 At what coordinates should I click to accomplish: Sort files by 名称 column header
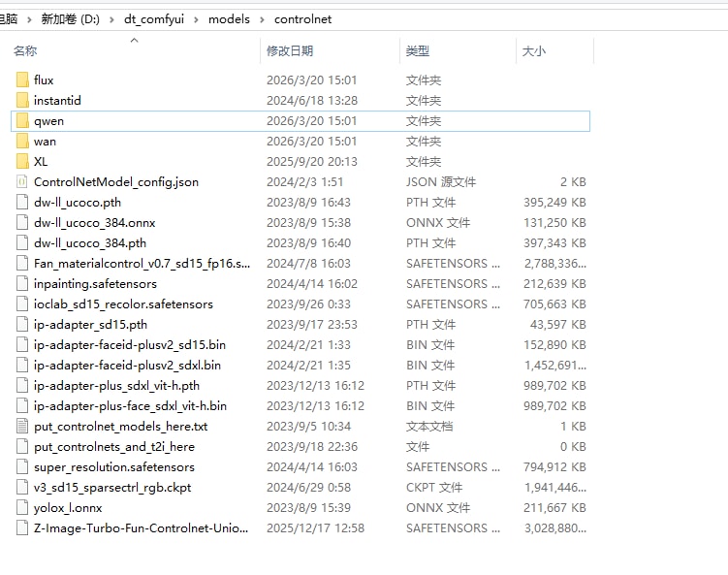pos(25,51)
